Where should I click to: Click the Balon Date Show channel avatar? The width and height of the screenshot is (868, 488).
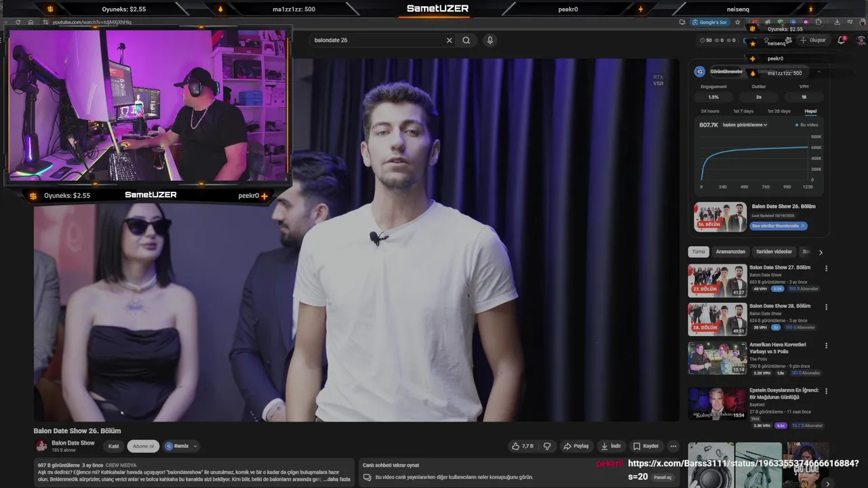[41, 446]
